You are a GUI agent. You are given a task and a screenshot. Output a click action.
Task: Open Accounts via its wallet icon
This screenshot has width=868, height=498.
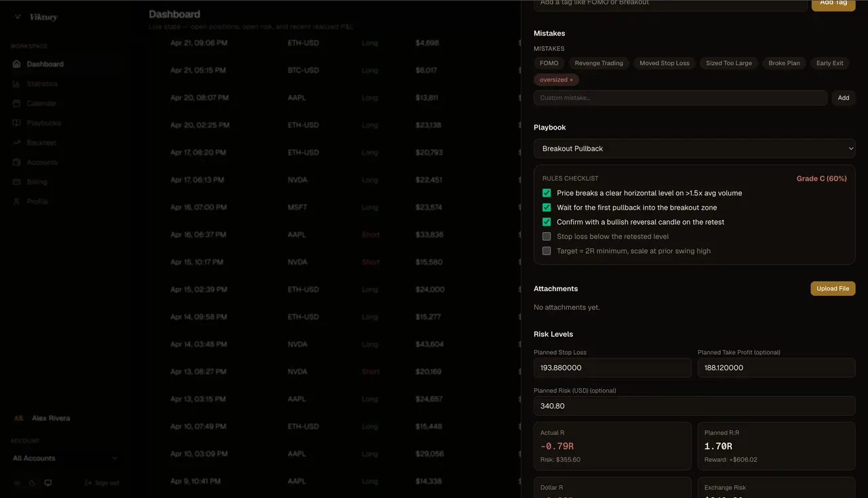tap(17, 163)
